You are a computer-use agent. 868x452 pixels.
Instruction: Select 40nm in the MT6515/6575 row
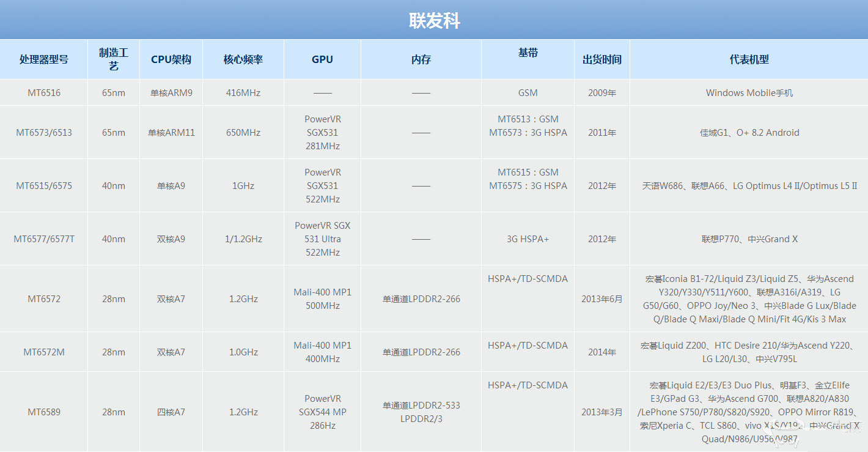pyautogui.click(x=114, y=186)
